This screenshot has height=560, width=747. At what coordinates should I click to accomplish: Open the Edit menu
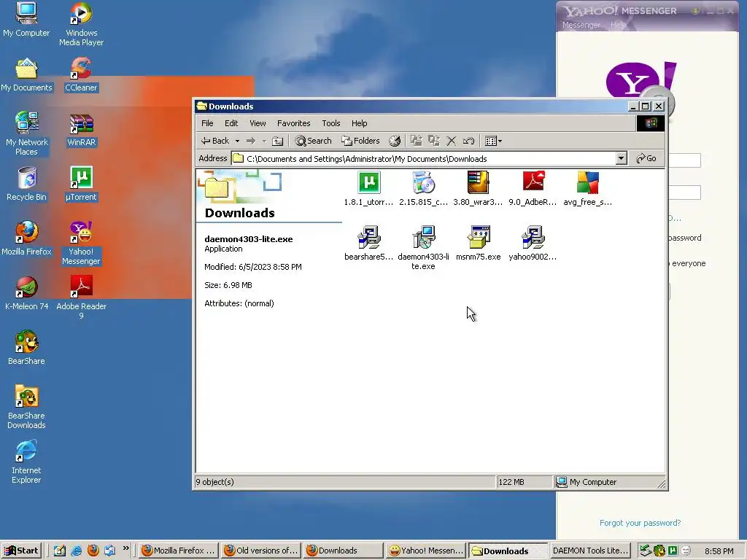point(231,123)
